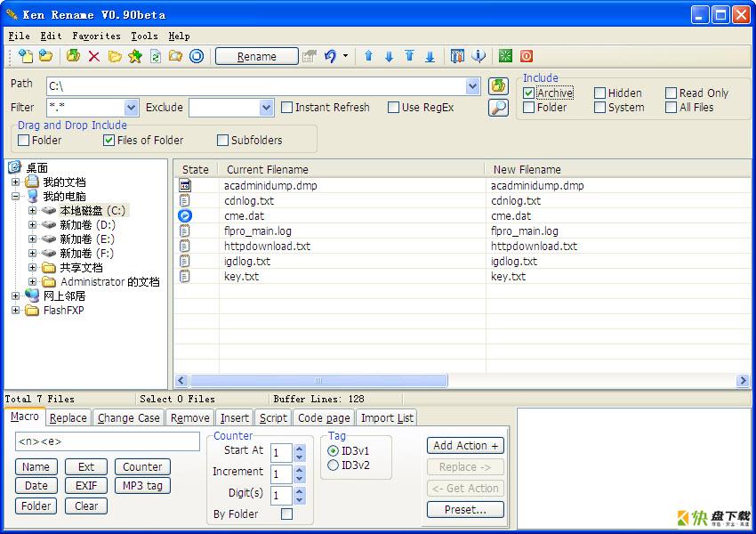Uncheck the Files of Folder checkbox
This screenshot has width=756, height=534.
[109, 141]
